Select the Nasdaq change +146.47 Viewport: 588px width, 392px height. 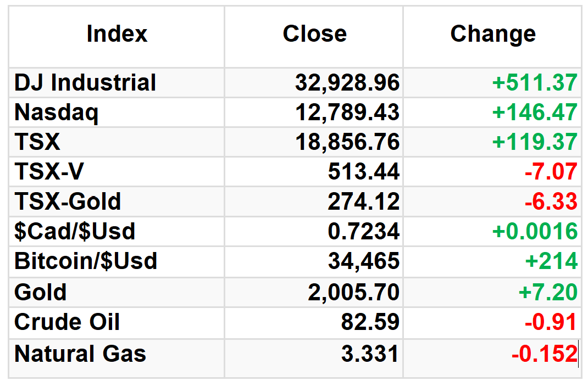pos(535,113)
